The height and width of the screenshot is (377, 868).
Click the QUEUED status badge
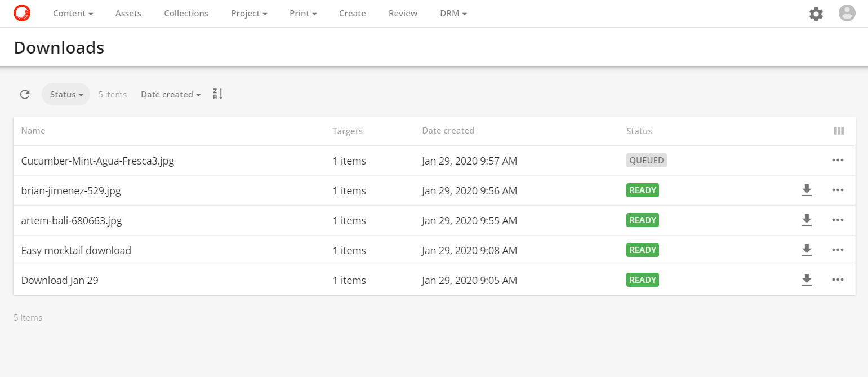[646, 160]
